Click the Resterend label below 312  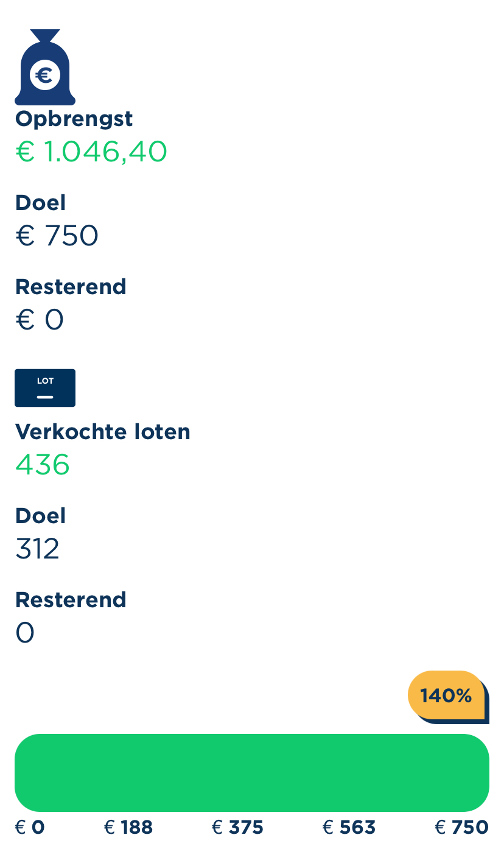click(71, 600)
